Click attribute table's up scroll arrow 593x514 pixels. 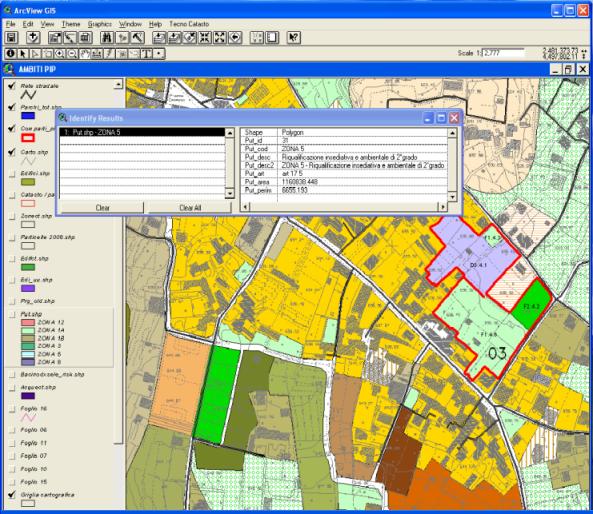coord(452,133)
